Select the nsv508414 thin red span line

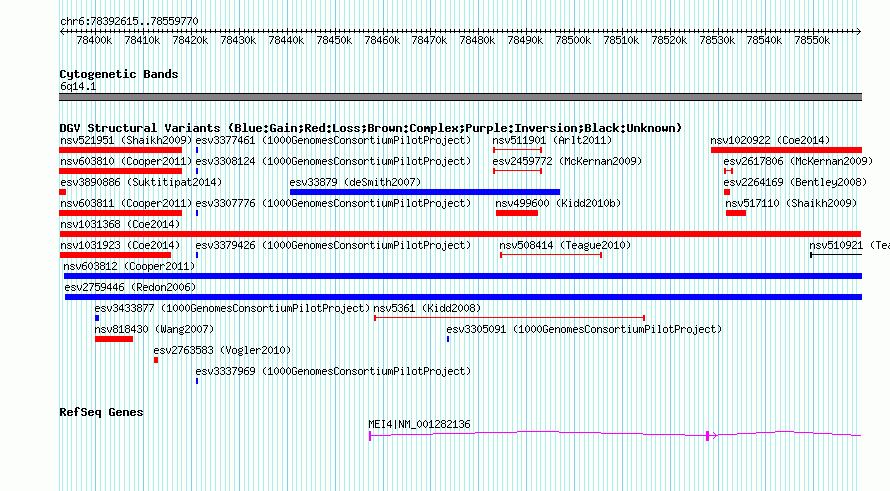(551, 255)
